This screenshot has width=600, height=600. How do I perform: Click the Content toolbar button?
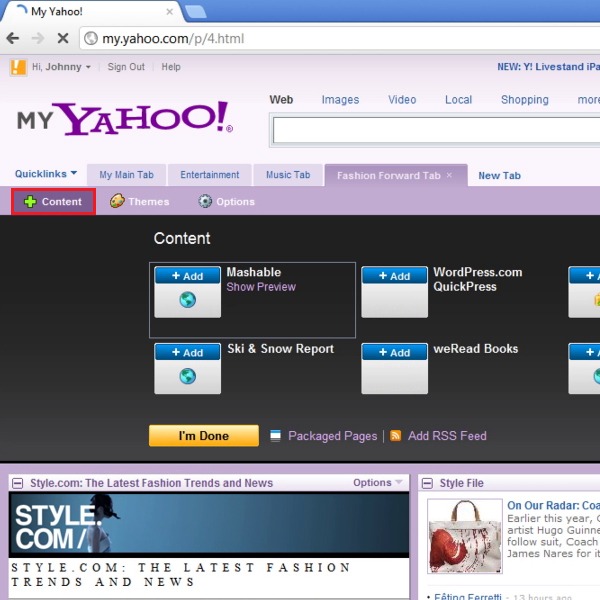pos(54,202)
